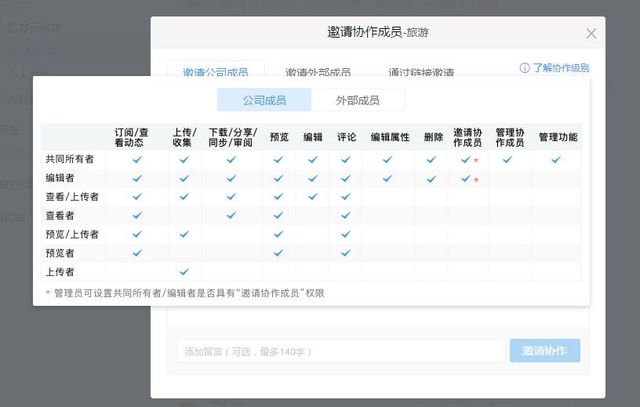Click 查看/上传者 checkmark under 编辑
This screenshot has width=640, height=407.
tap(313, 197)
